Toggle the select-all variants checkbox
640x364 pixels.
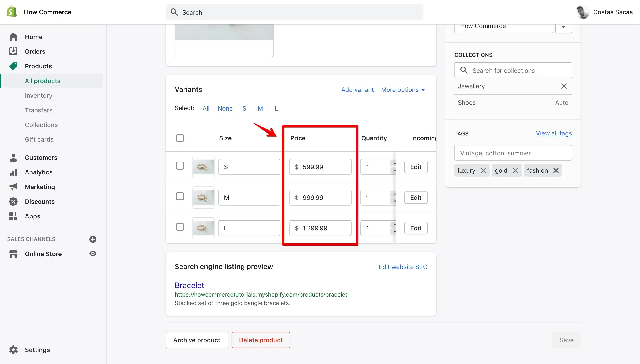point(180,138)
